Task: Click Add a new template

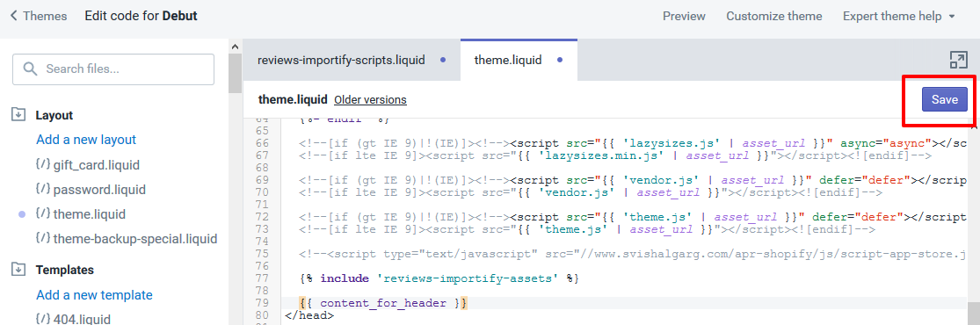Action: pyautogui.click(x=94, y=294)
